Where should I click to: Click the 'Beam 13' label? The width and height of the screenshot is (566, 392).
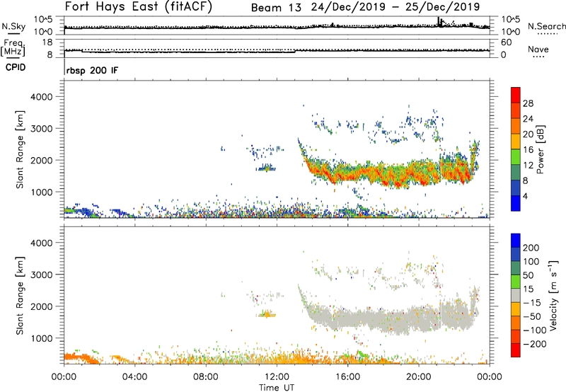click(x=276, y=8)
